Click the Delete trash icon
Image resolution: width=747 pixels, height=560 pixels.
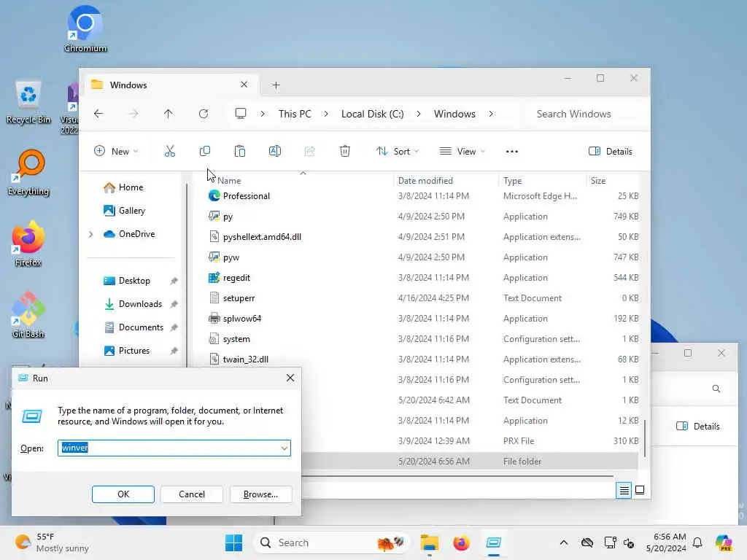pyautogui.click(x=345, y=152)
